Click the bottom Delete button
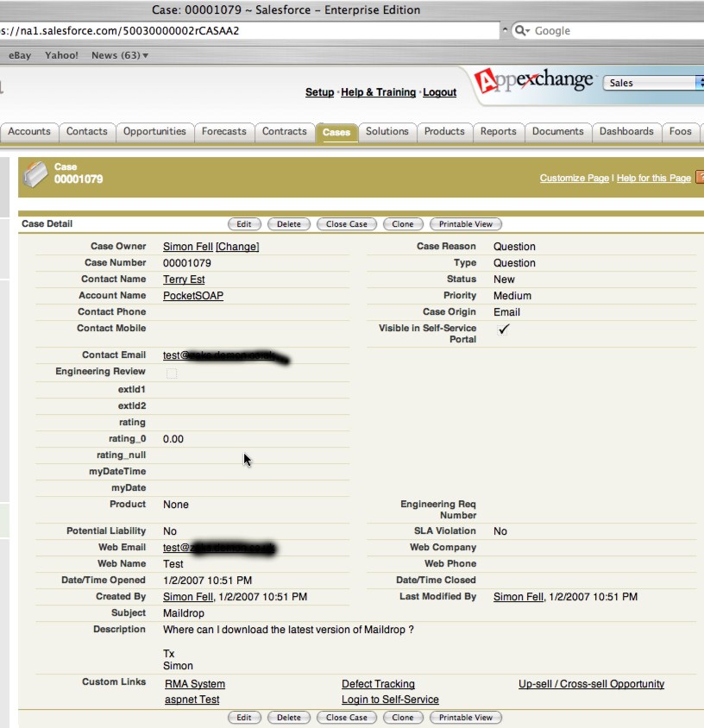Viewport: 704px width, 728px height. [x=289, y=718]
